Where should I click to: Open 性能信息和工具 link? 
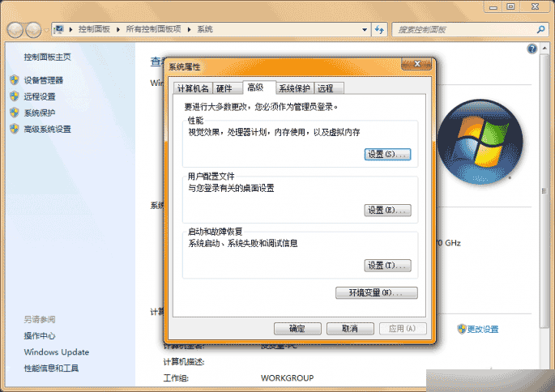[x=51, y=369]
